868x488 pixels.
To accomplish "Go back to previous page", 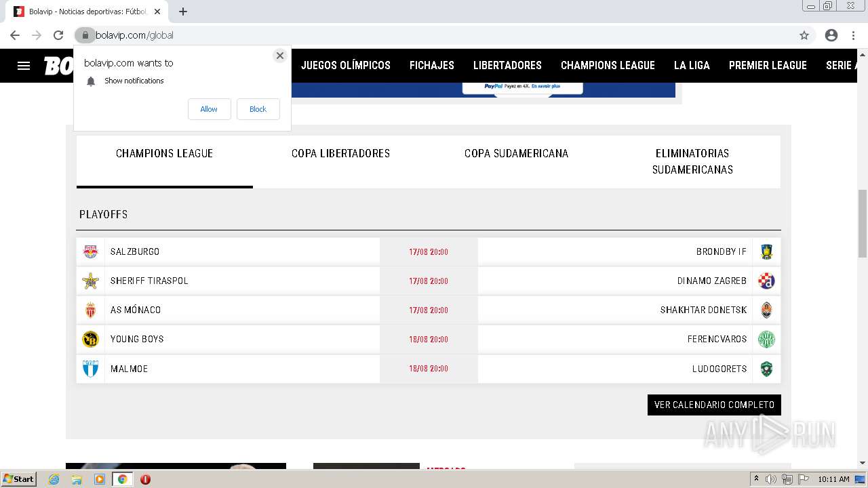I will tap(15, 35).
